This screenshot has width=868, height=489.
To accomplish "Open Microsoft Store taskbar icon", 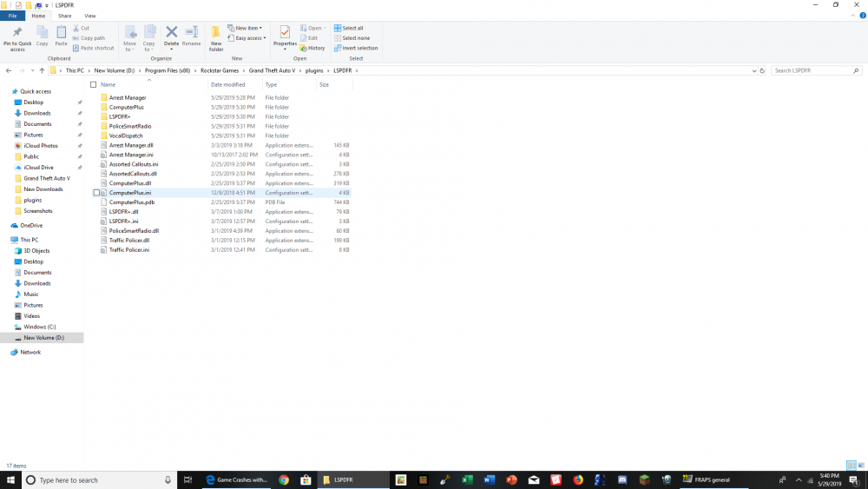I will click(x=306, y=480).
